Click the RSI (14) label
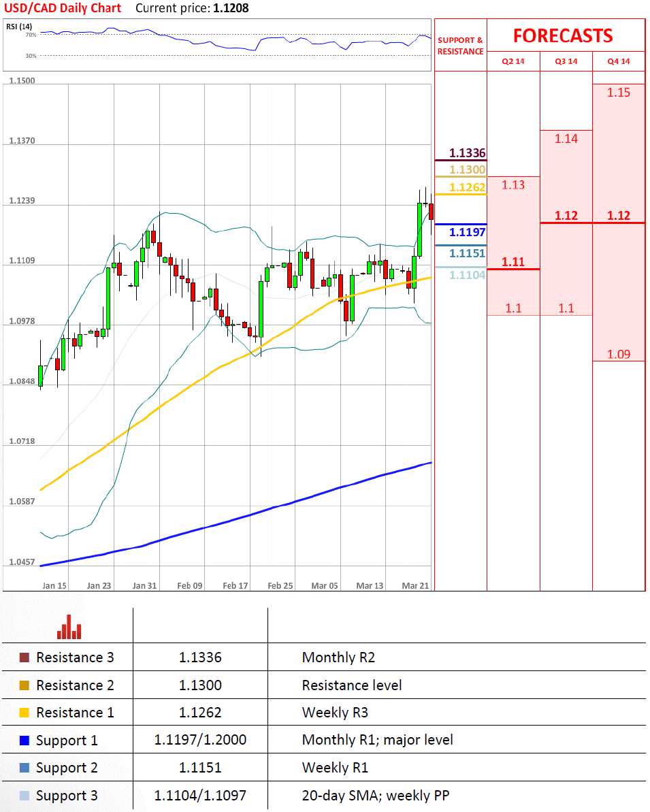 coord(19,27)
